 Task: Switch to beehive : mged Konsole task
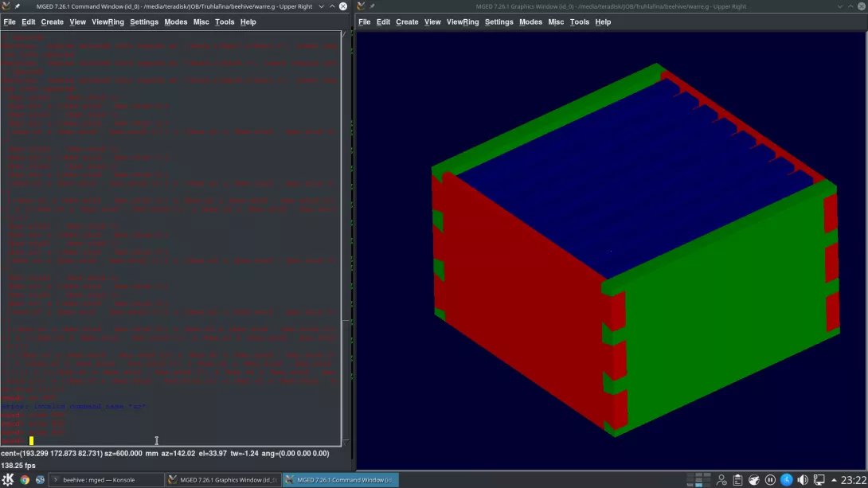[106, 480]
